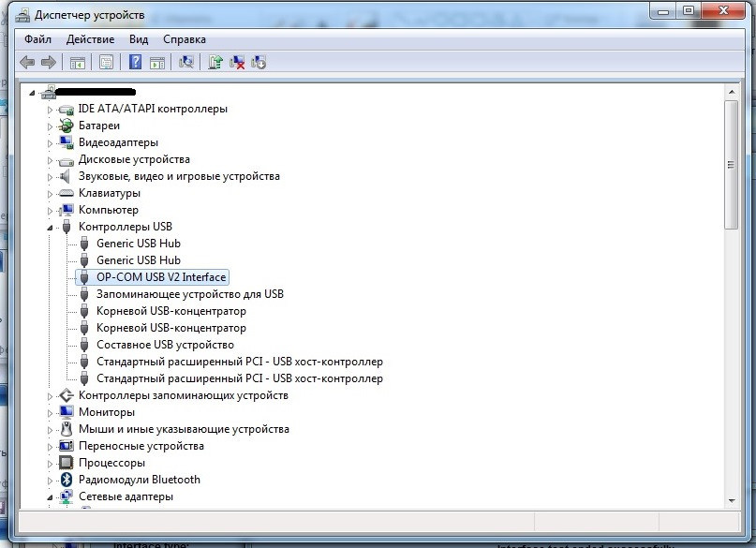Expand the Радиомодули Bluetooth node
Viewport: 756px width, 548px height.
pos(50,481)
